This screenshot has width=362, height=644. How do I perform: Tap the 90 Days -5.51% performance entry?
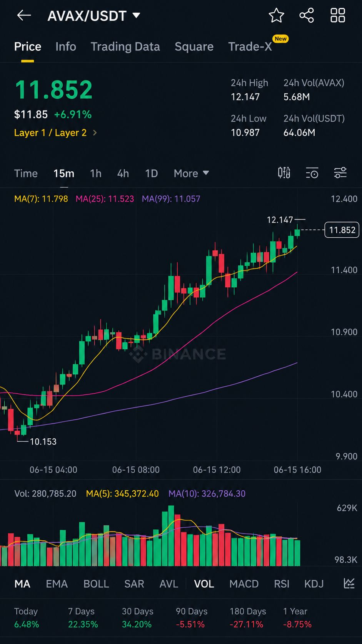tap(192, 618)
